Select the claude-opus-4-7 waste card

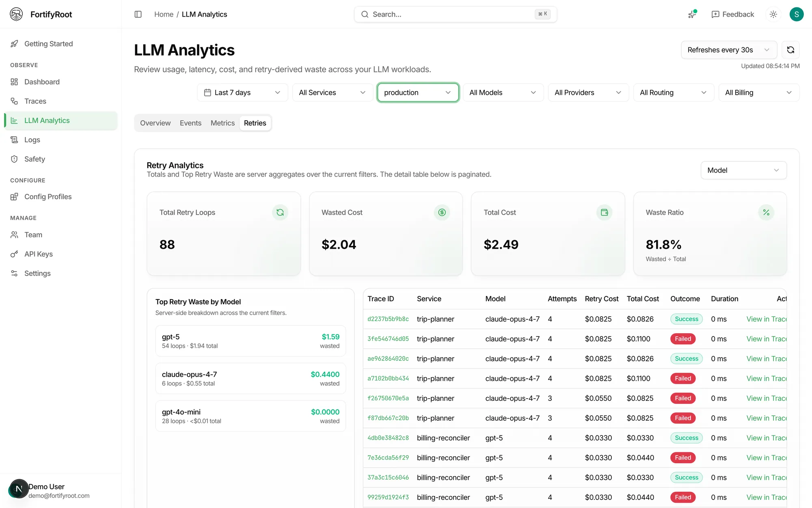coord(251,379)
